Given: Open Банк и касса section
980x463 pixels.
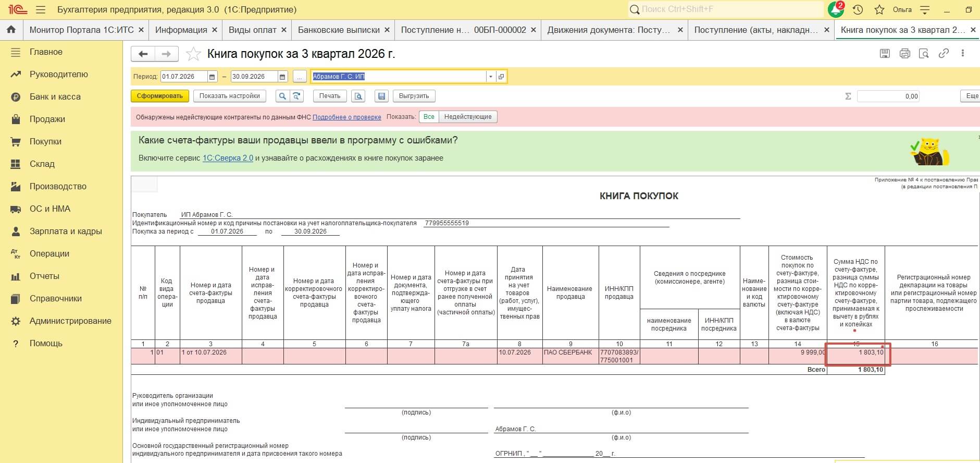Looking at the screenshot, I should [x=55, y=96].
